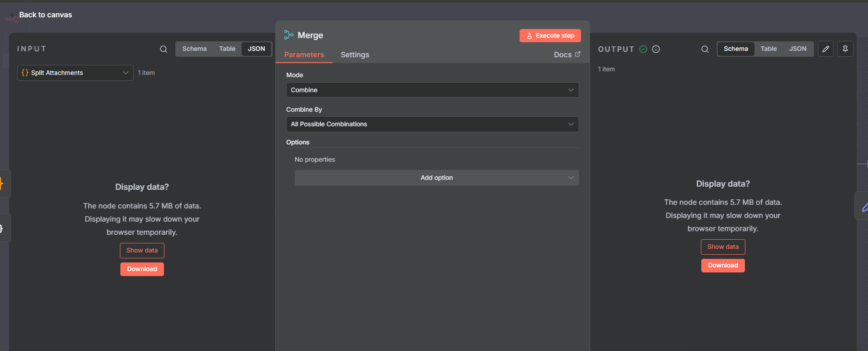Switch input view to Schema
This screenshot has width=868, height=351.
(x=194, y=49)
